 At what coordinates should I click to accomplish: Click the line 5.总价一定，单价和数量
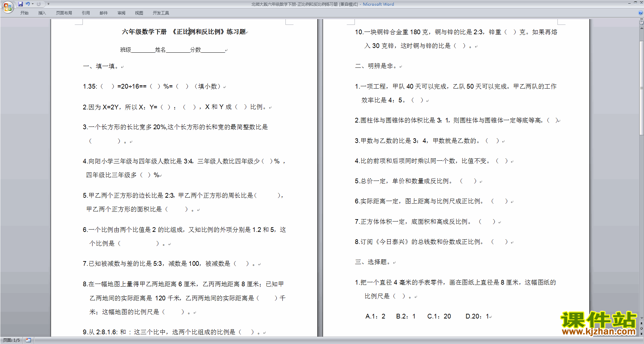click(x=416, y=181)
